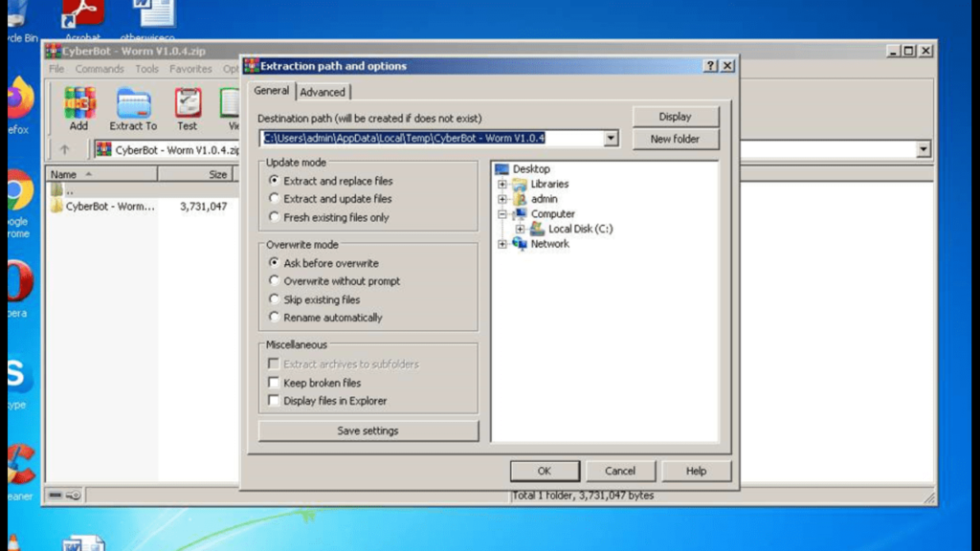Open the Tools menu in WinRAR

(146, 69)
